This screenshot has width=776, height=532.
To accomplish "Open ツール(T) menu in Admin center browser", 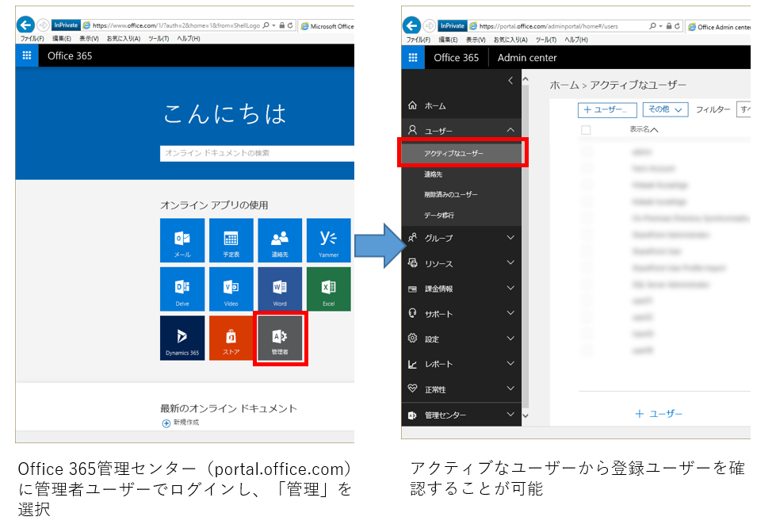I will [546, 40].
